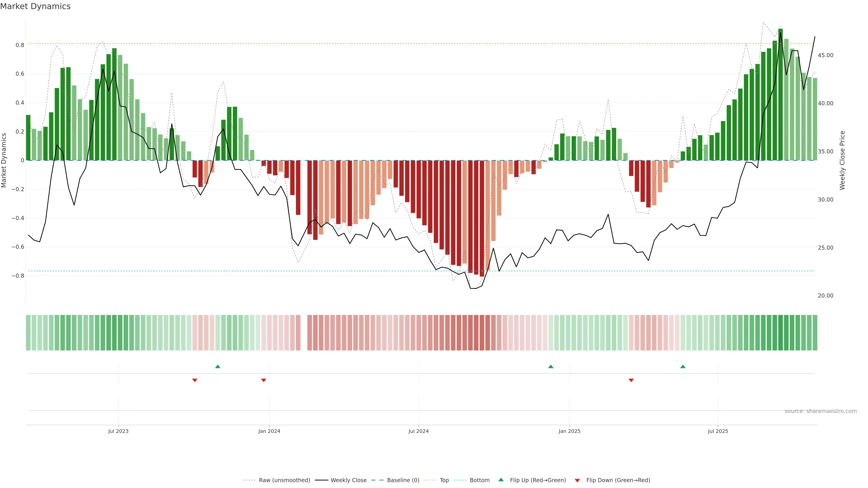Screen dimensions: 868x488
Task: Toggle the Weekly Close legend series
Action: 348,480
